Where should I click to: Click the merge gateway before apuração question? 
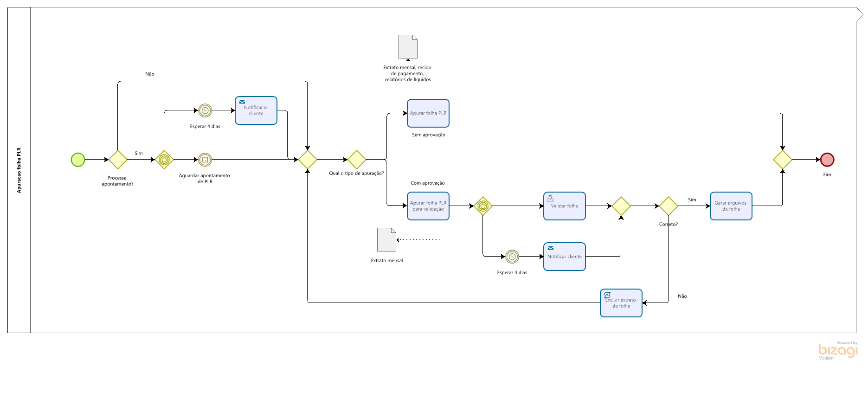pyautogui.click(x=308, y=160)
